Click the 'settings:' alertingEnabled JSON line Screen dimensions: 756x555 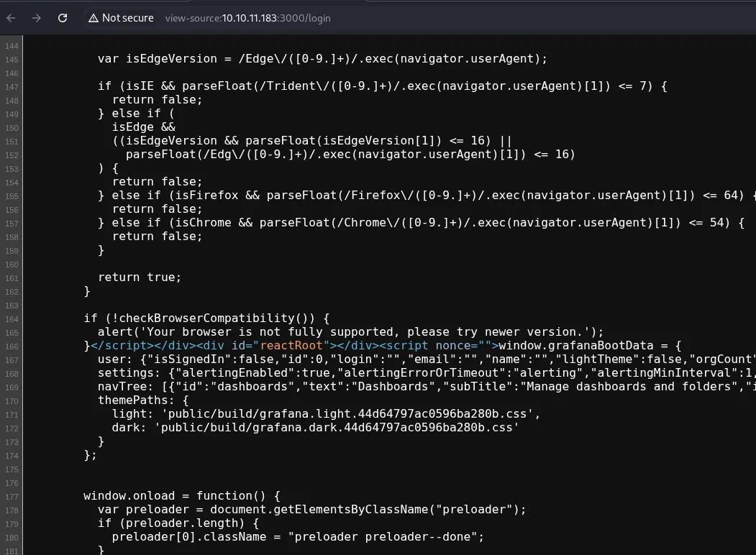[426, 373]
